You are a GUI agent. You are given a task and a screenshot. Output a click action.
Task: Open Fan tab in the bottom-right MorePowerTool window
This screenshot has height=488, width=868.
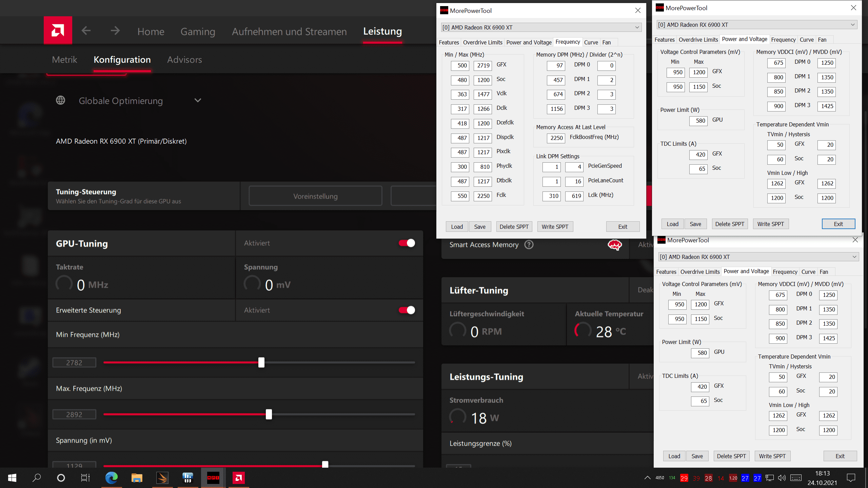(x=824, y=272)
